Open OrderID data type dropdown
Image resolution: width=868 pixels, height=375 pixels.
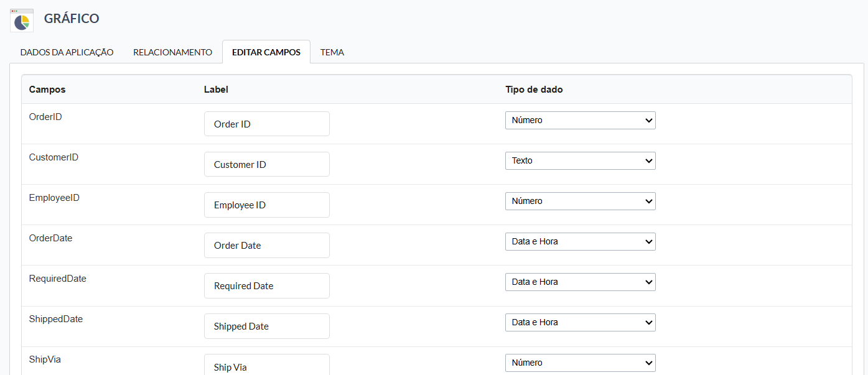pos(580,120)
